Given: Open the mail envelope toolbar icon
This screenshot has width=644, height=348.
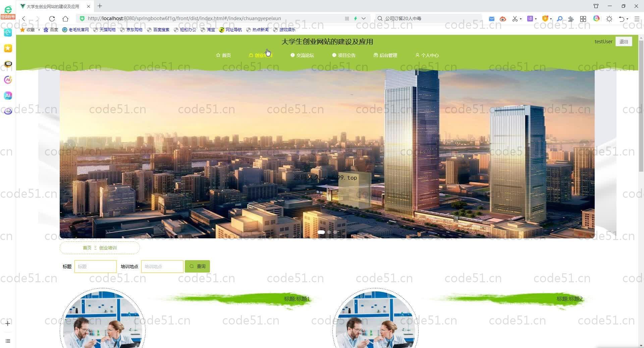Looking at the screenshot, I should (491, 19).
